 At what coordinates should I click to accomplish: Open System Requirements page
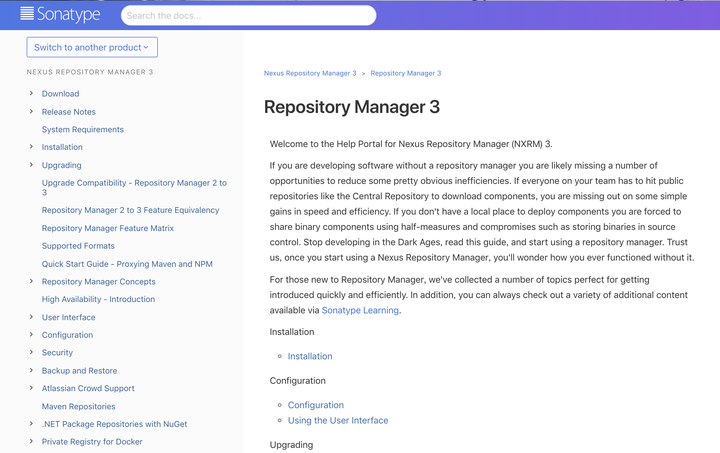83,129
